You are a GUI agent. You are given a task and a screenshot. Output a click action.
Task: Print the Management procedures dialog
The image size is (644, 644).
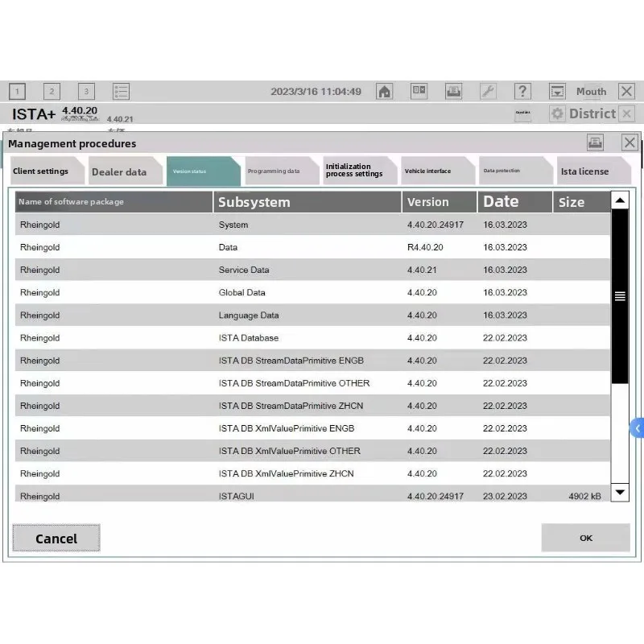point(595,143)
